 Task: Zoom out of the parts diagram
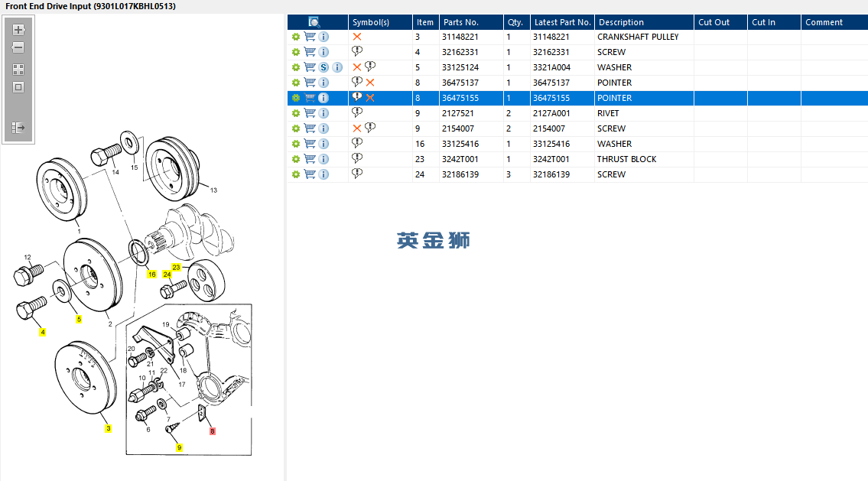click(18, 47)
